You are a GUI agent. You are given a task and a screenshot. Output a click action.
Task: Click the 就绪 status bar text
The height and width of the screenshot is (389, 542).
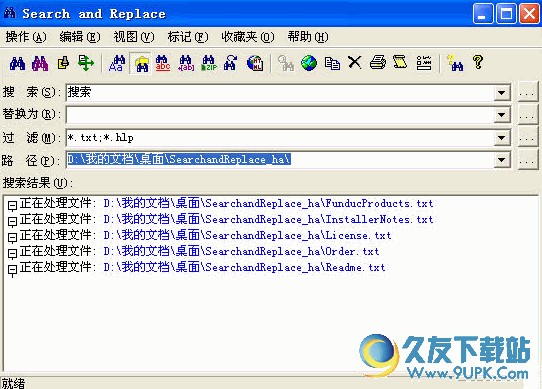click(13, 383)
